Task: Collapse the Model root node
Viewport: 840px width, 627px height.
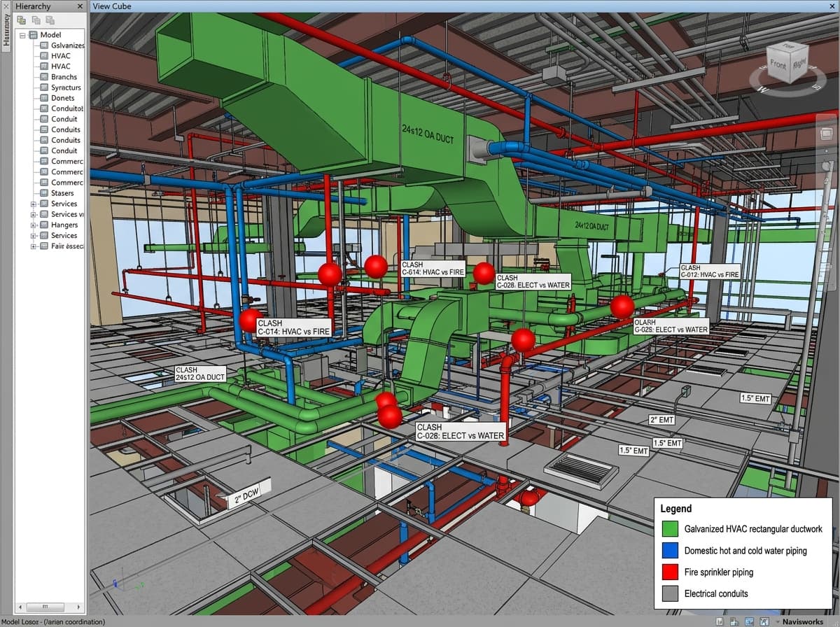Action: coord(22,35)
